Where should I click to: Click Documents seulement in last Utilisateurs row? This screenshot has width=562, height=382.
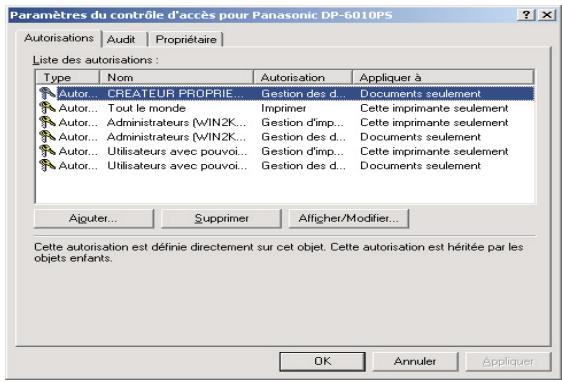click(x=420, y=165)
